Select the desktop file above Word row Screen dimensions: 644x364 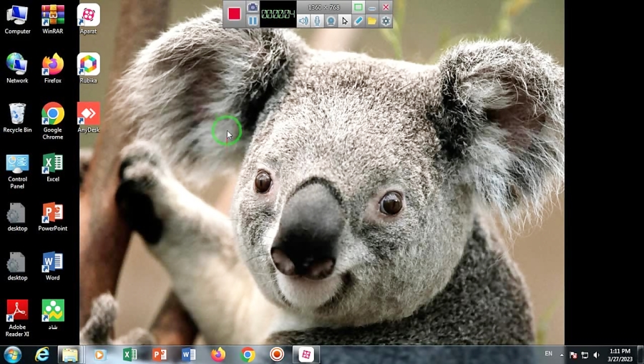(x=17, y=217)
